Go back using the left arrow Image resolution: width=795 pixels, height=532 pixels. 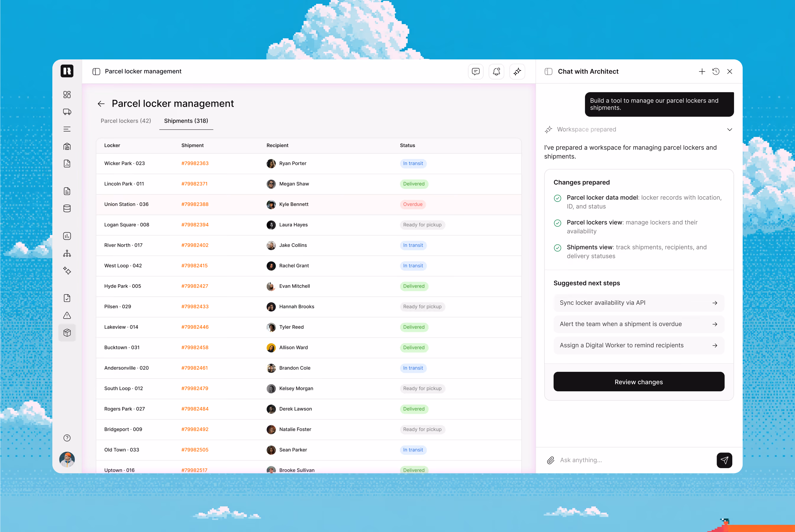pyautogui.click(x=101, y=104)
